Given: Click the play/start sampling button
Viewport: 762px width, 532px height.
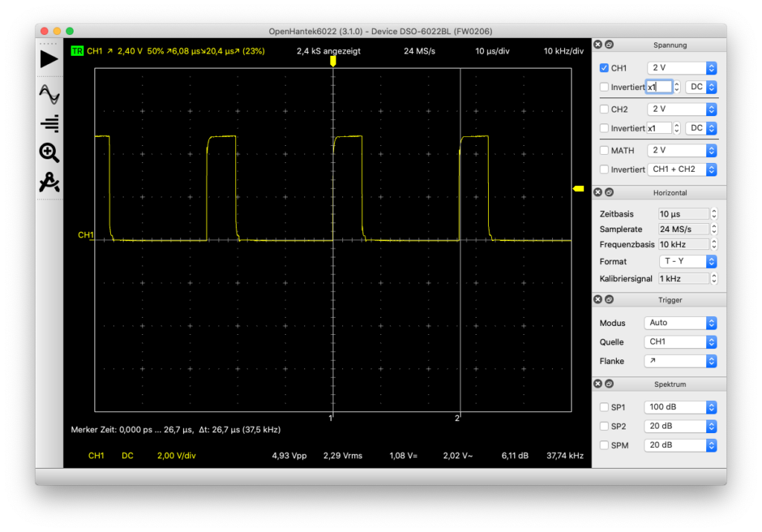Looking at the screenshot, I should pyautogui.click(x=49, y=60).
